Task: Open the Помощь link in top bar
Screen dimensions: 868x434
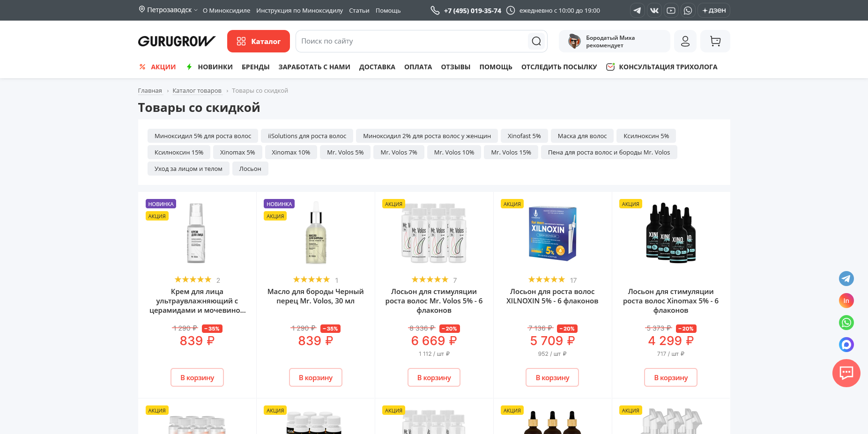Action: pyautogui.click(x=388, y=10)
